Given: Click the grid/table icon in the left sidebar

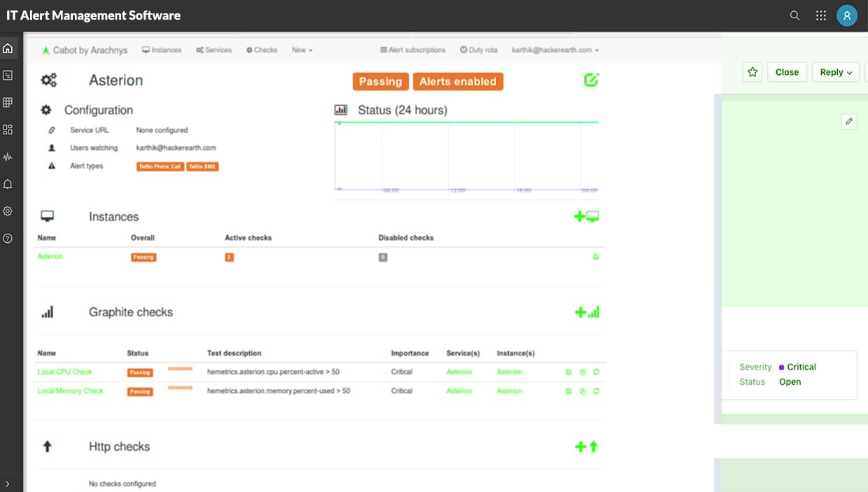Looking at the screenshot, I should tap(7, 102).
